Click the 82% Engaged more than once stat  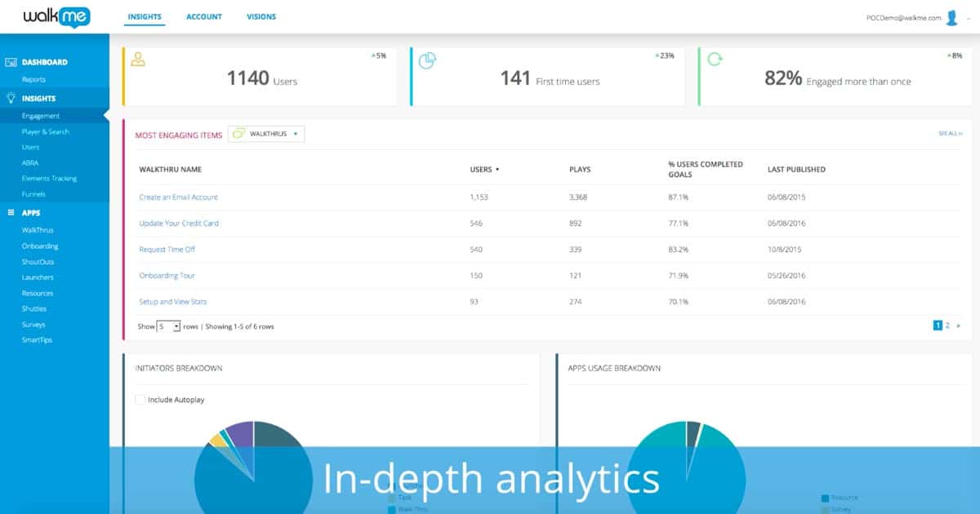pos(838,78)
